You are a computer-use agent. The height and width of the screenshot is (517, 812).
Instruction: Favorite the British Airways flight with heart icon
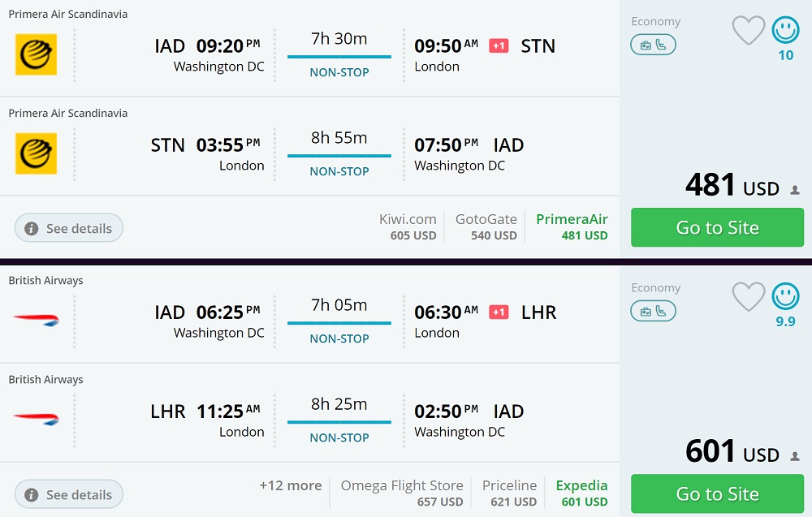click(748, 297)
